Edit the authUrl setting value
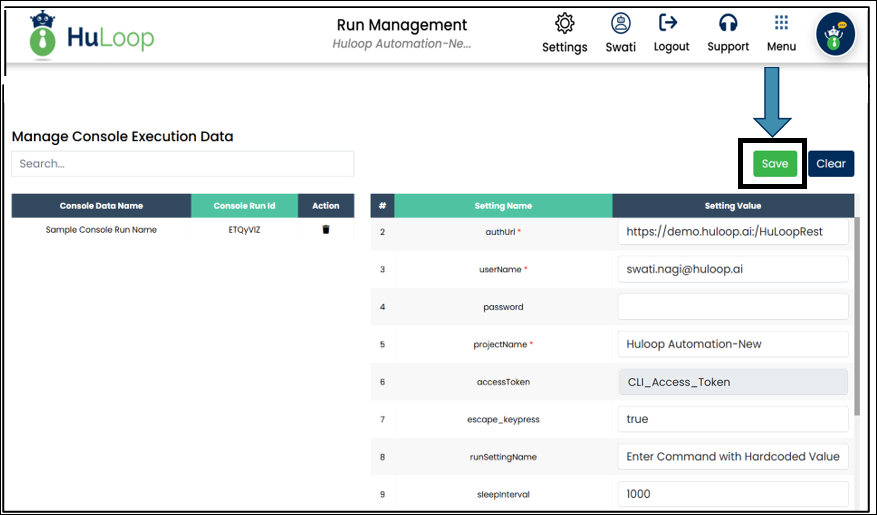The image size is (877, 515). [732, 232]
